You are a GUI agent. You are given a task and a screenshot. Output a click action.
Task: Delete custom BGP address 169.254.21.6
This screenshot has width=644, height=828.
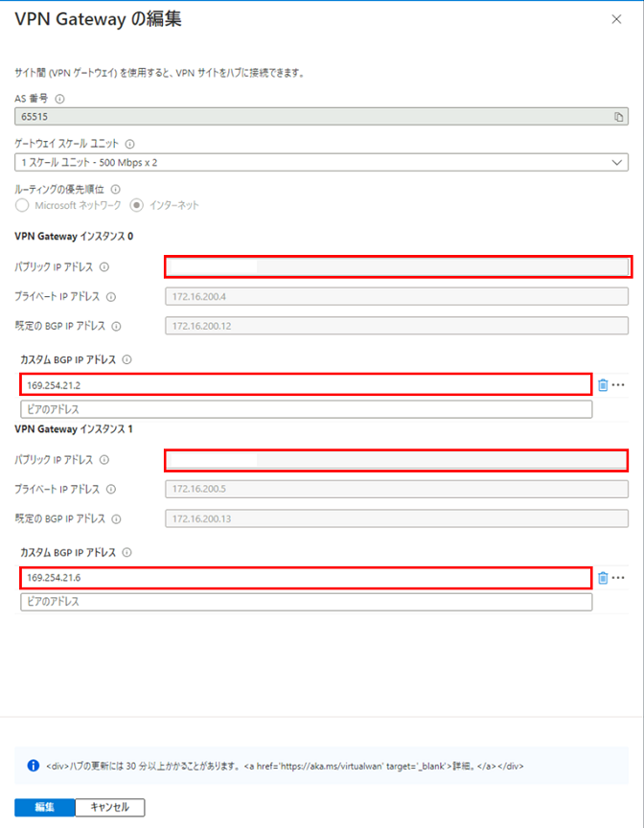pyautogui.click(x=603, y=578)
